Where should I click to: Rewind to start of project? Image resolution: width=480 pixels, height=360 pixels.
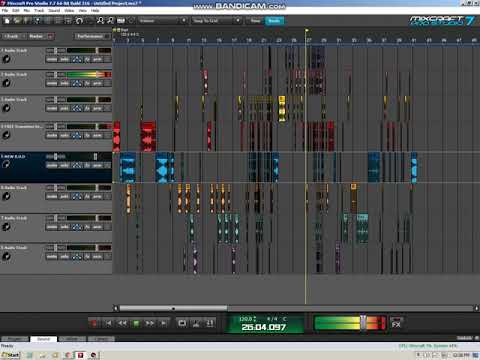pyautogui.click(x=108, y=323)
